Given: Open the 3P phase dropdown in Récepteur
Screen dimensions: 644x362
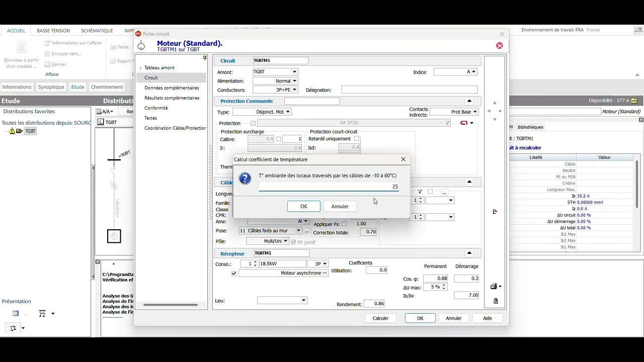Looking at the screenshot, I should pyautogui.click(x=325, y=264).
